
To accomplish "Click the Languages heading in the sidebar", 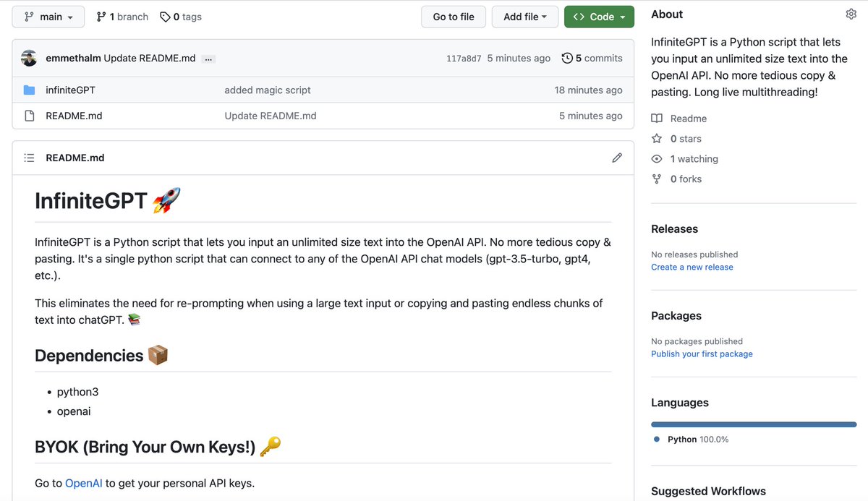I will click(x=680, y=403).
